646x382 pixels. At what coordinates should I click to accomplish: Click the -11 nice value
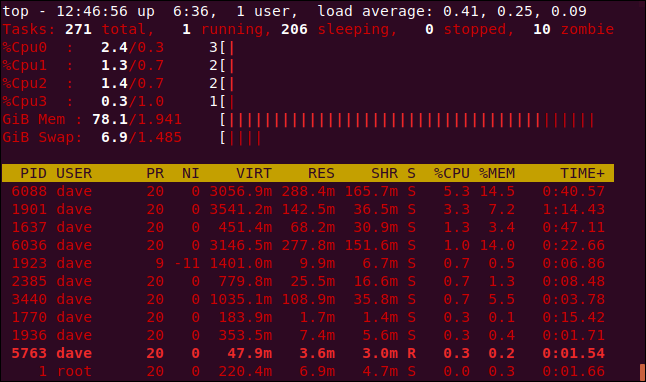(x=187, y=263)
